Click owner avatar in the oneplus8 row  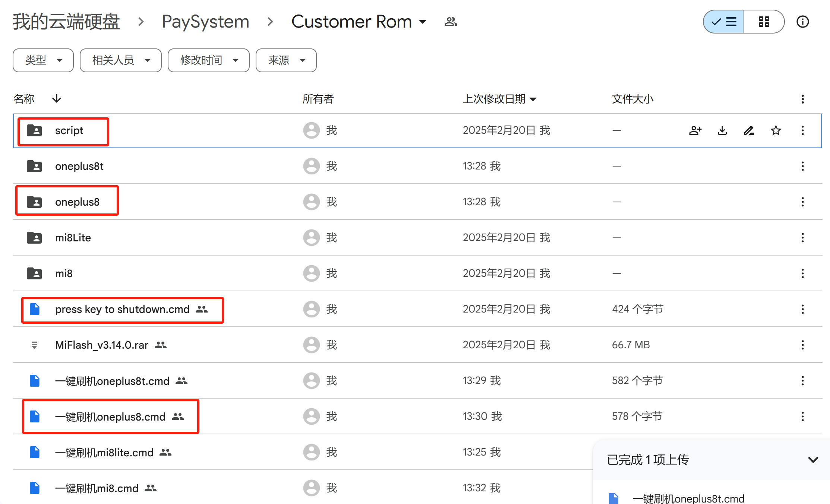point(311,202)
